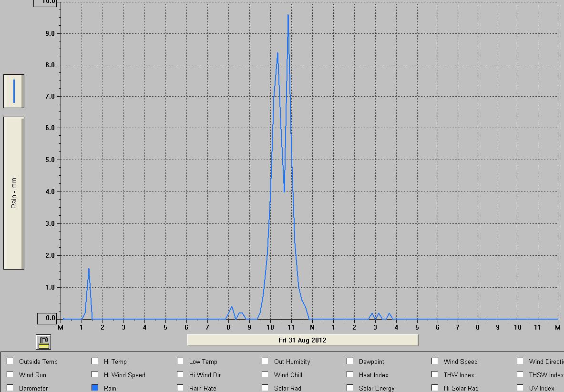Enable the Hi Wind Speed checkbox

click(x=95, y=374)
